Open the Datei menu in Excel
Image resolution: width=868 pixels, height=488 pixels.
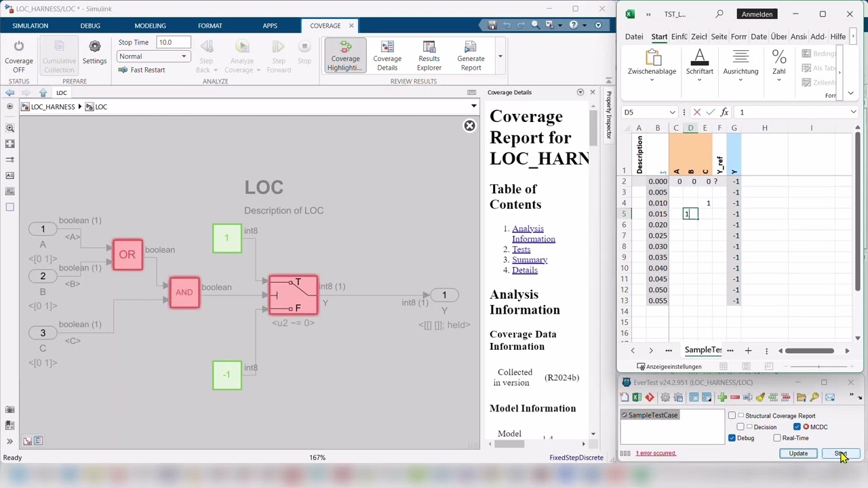[634, 37]
